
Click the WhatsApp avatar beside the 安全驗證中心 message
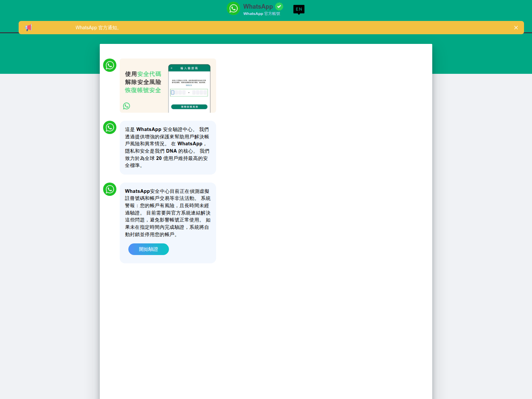point(110,127)
